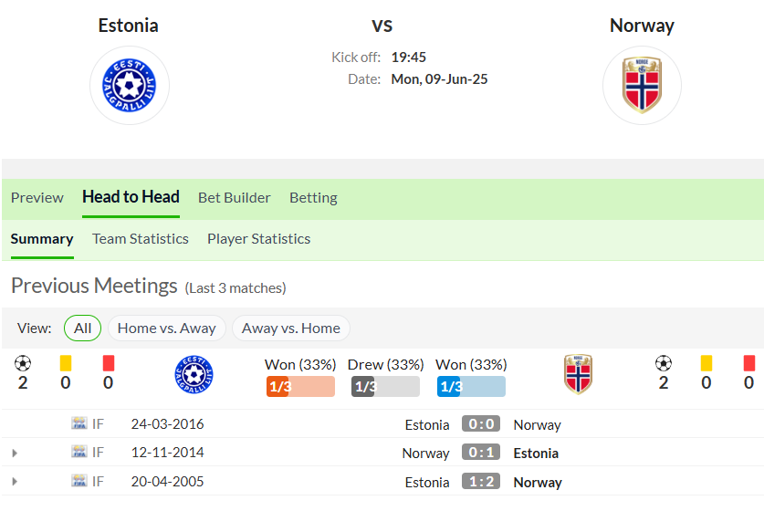
Task: Click the Norway team name heading
Action: 642,26
